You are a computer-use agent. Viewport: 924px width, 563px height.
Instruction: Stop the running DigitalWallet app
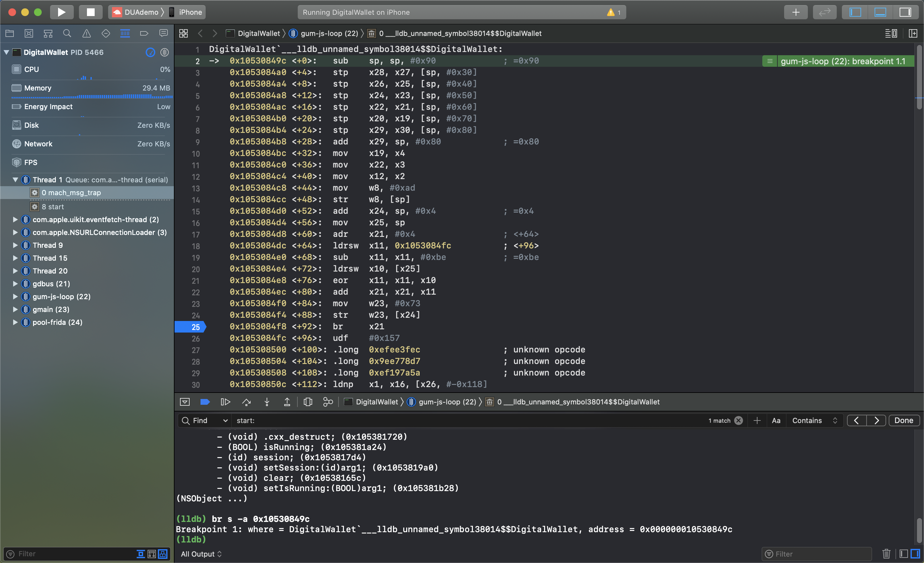coord(90,12)
